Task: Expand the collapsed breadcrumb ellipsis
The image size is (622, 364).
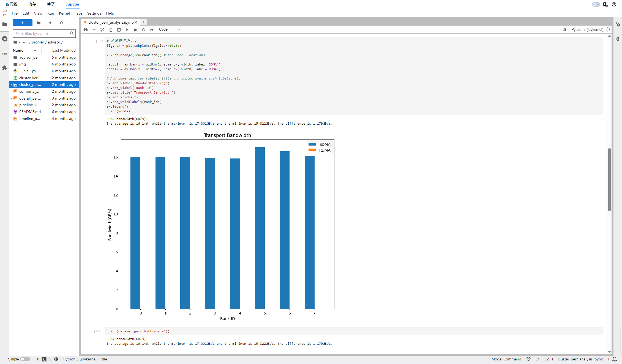Action: [x=25, y=42]
